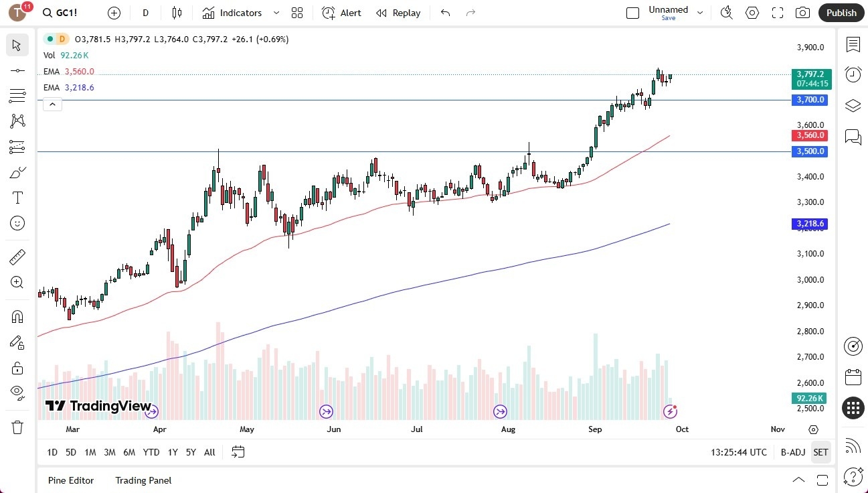Open the Alerts panel on right sidebar
868x493 pixels.
coord(853,74)
